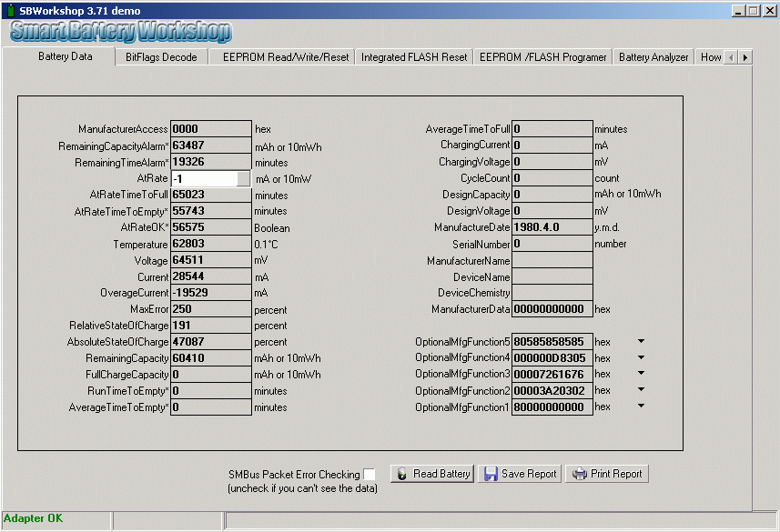Open the BitFlags Decode tab
This screenshot has height=532, width=780.
click(161, 57)
